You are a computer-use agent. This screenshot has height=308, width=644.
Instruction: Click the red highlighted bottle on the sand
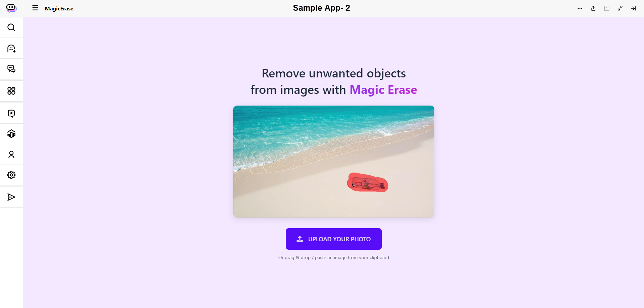click(x=368, y=182)
